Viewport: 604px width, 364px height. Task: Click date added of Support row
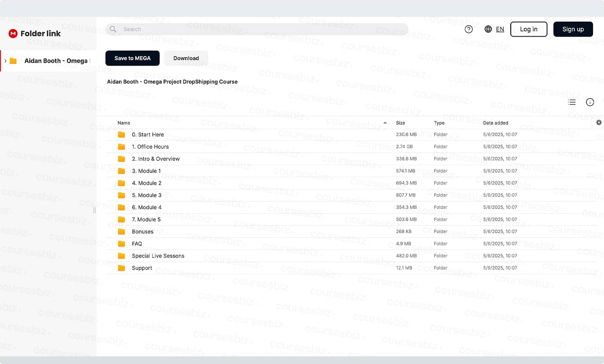click(500, 268)
